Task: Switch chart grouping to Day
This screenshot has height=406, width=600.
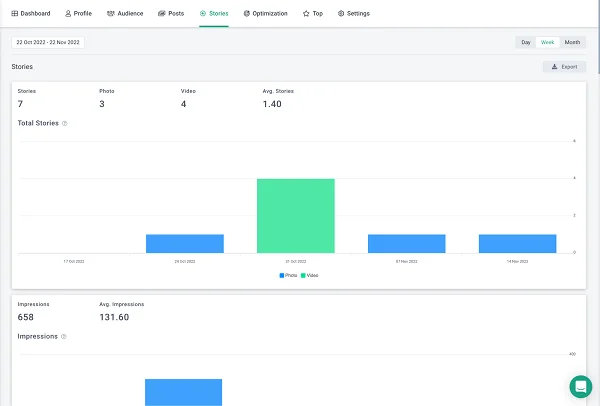Action: pos(525,43)
